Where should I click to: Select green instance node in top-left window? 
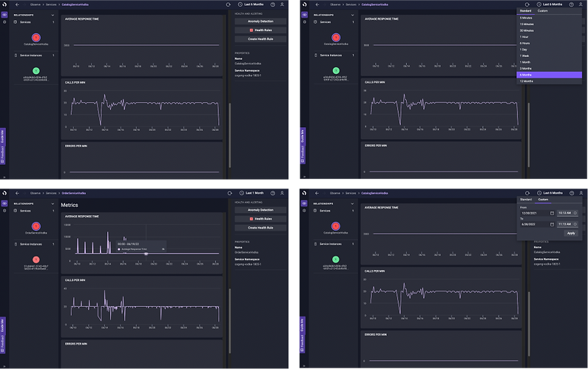coord(36,70)
